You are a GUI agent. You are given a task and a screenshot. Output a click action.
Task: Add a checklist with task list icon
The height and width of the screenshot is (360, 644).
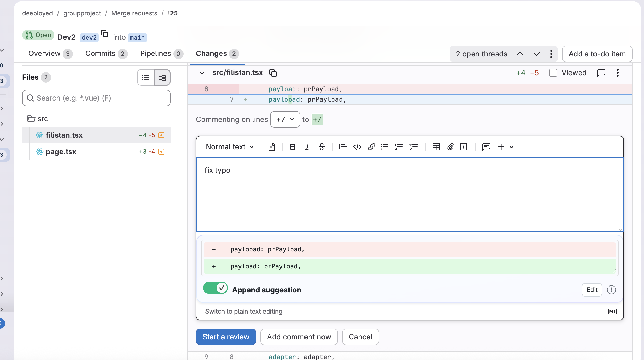point(413,147)
